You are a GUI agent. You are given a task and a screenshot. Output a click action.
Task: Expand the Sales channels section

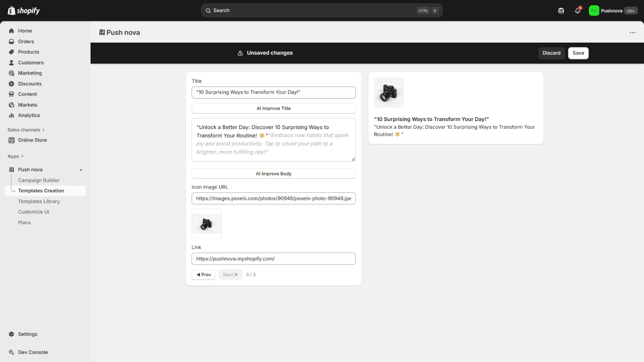(x=43, y=130)
